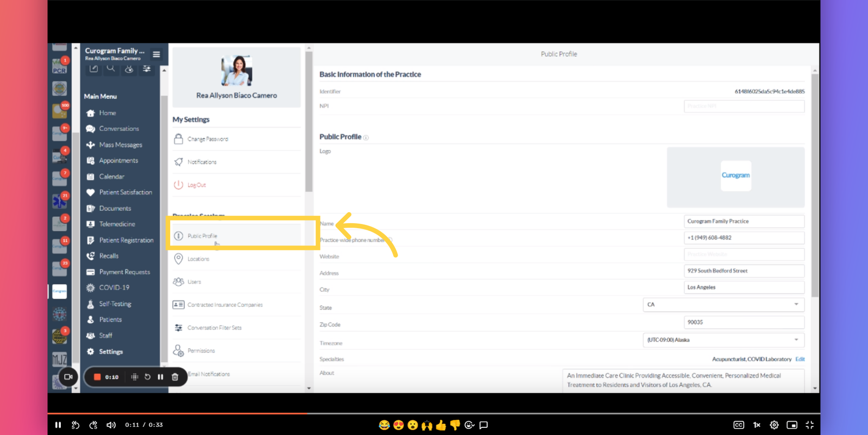
Task: Open the Timezone dropdown
Action: [723, 340]
